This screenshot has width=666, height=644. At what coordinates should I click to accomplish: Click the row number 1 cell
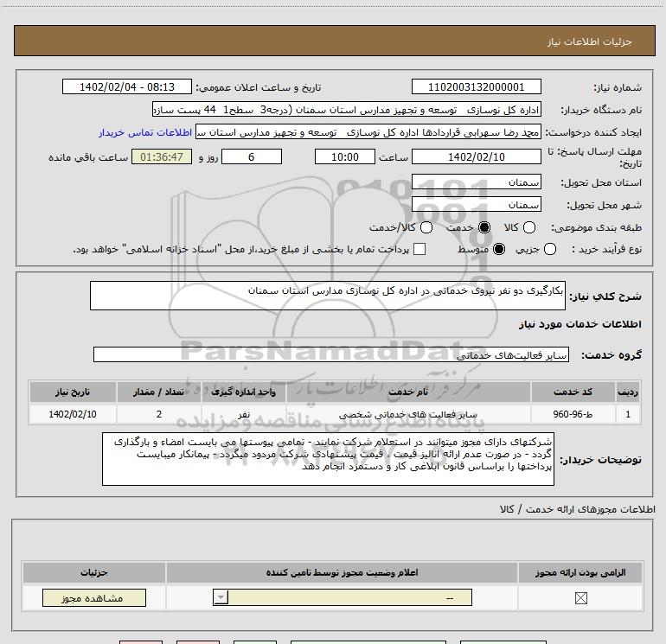[628, 414]
